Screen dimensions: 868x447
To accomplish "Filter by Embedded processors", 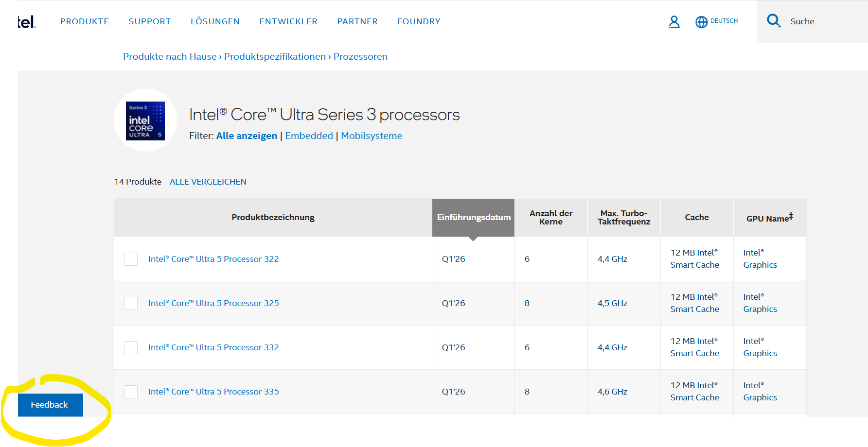I will [x=309, y=136].
